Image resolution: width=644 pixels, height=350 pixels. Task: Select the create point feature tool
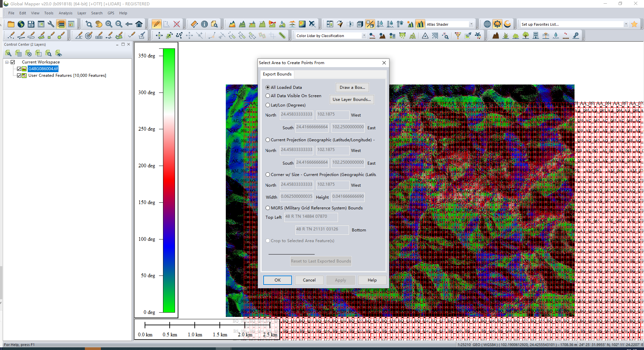[x=11, y=35]
